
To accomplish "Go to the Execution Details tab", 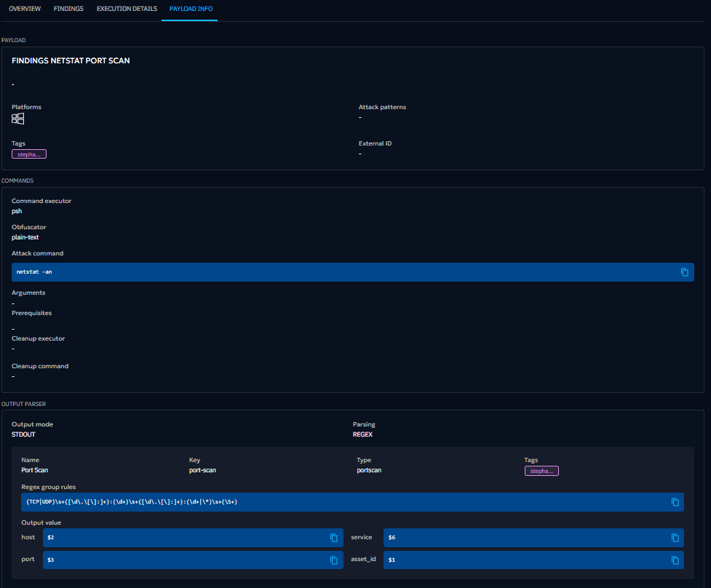I will pyautogui.click(x=127, y=9).
